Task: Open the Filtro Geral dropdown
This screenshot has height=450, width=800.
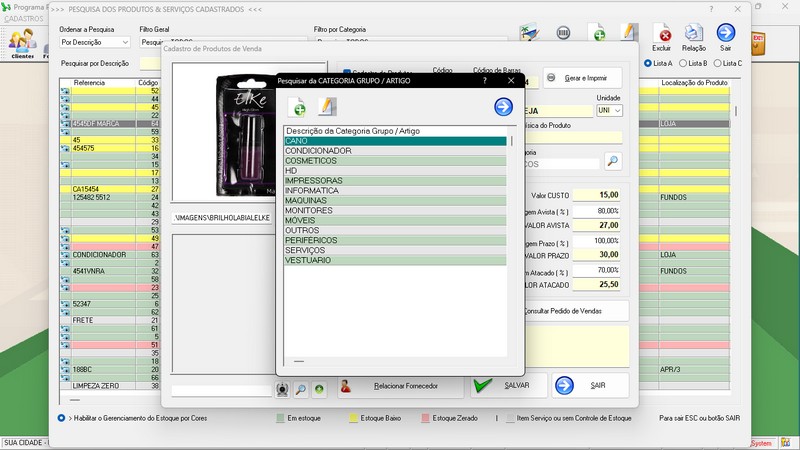Action: [150, 43]
